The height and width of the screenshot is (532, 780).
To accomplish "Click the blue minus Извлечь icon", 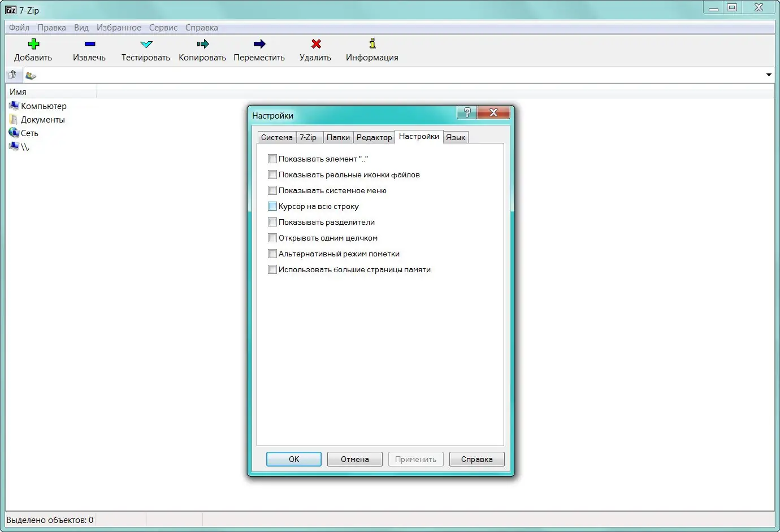I will 89,44.
